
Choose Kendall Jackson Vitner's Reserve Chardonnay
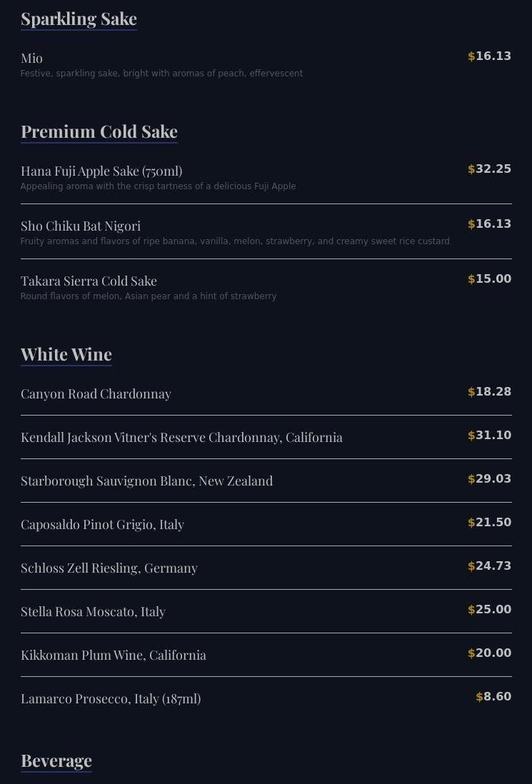tap(266, 437)
